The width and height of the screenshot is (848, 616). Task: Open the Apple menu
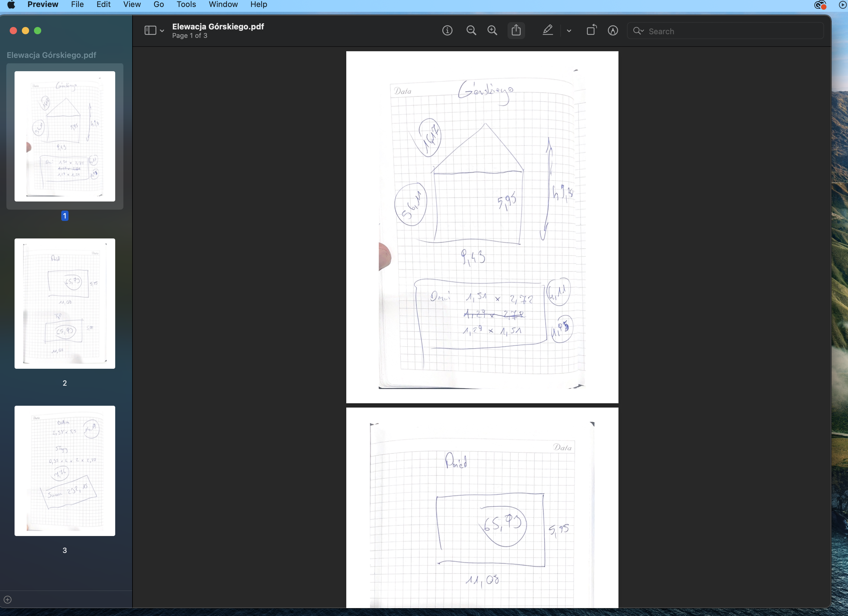click(11, 5)
